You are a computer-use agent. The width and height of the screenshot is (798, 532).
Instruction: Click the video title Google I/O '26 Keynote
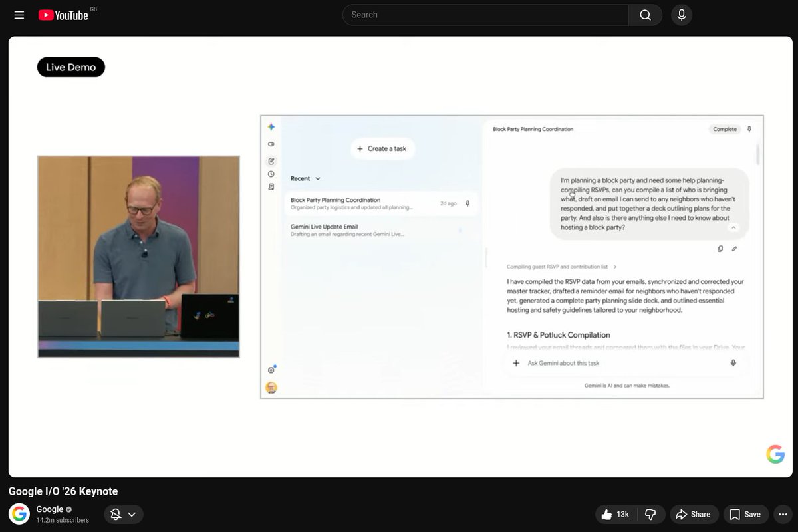point(63,491)
